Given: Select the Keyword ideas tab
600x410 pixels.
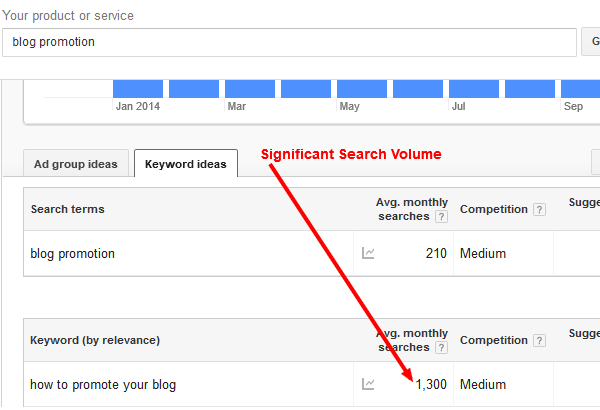Looking at the screenshot, I should [x=185, y=164].
